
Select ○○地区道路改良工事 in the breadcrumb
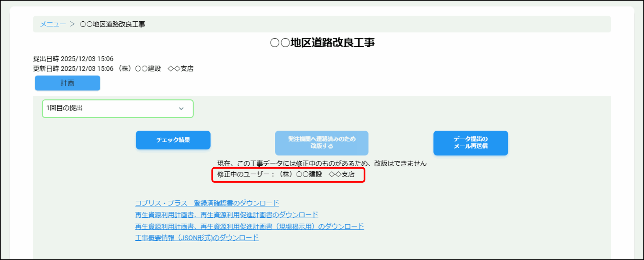[x=112, y=24]
